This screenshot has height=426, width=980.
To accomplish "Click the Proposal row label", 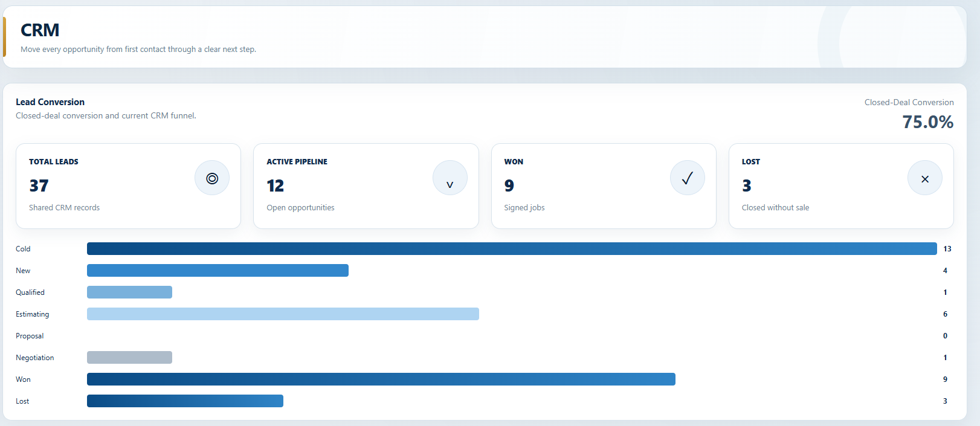I will pos(30,336).
